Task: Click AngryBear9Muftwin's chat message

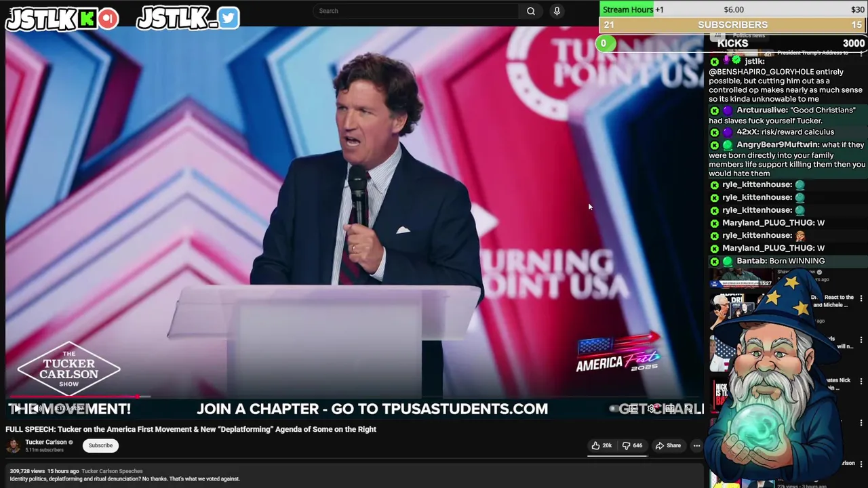Action: [x=787, y=159]
